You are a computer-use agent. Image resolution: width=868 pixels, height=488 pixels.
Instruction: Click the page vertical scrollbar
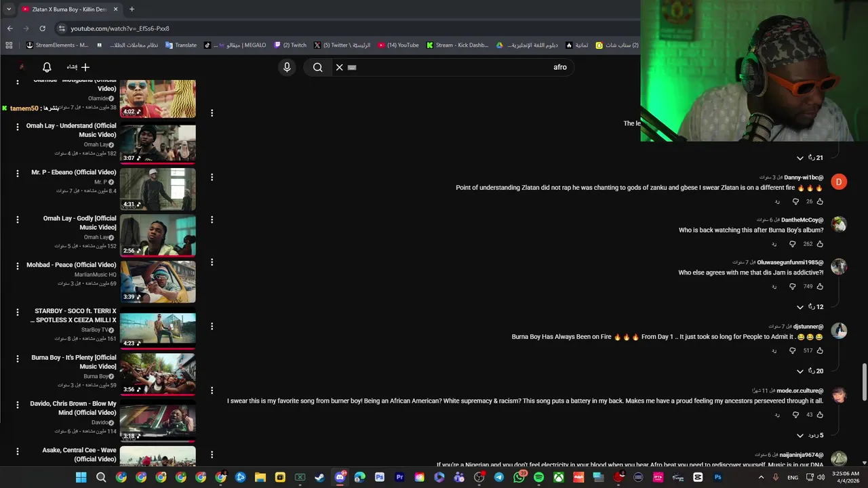[864, 383]
